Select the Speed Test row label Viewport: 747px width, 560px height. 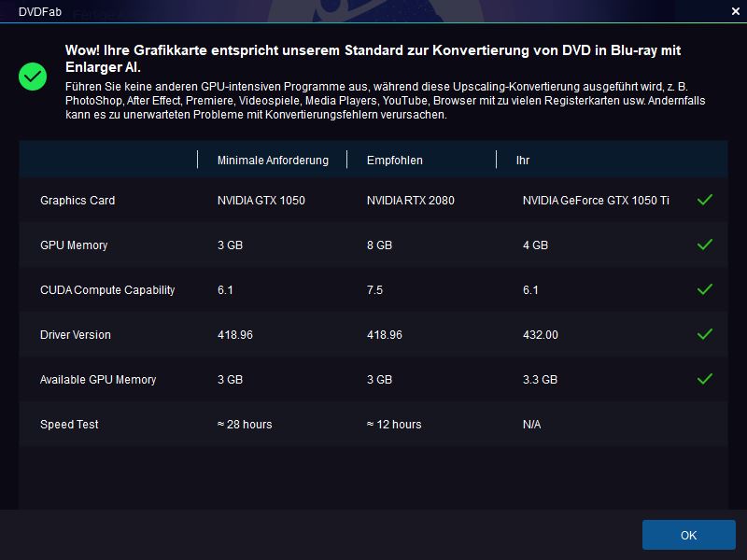69,425
